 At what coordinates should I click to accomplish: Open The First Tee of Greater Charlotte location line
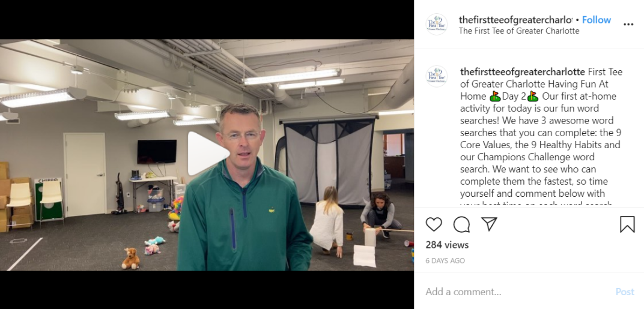coord(519,31)
